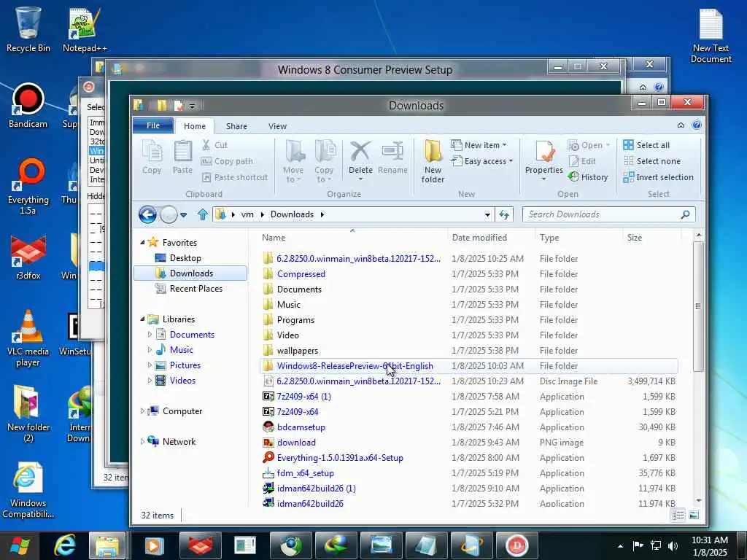
Task: Click the Windows Start button
Action: (20, 546)
